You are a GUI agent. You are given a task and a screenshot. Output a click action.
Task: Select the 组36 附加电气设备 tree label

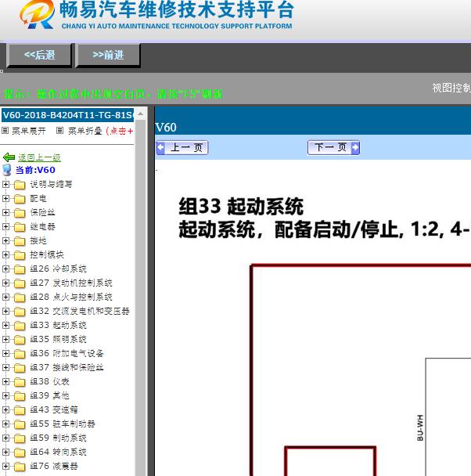pyautogui.click(x=67, y=353)
